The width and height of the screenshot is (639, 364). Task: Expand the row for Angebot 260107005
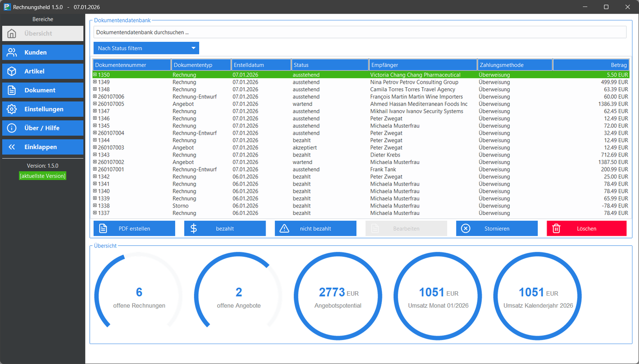pos(95,104)
